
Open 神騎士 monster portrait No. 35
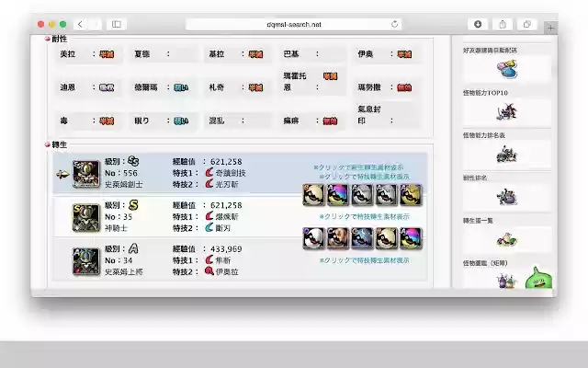(86, 217)
